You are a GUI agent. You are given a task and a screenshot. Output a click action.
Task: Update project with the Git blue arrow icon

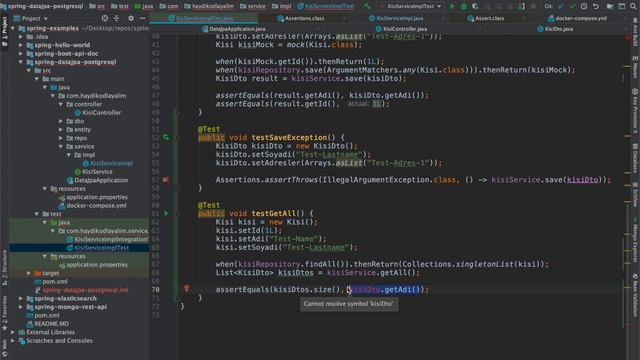click(x=561, y=6)
